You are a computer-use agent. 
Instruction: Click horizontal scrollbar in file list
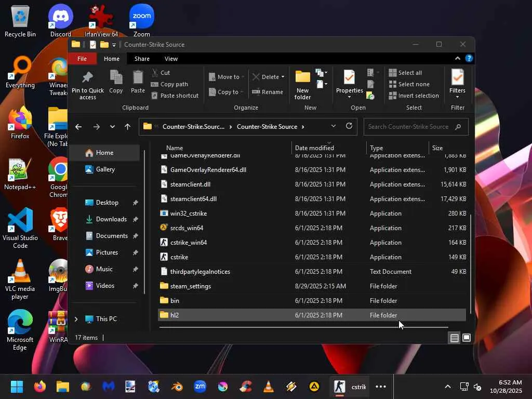tap(303, 327)
